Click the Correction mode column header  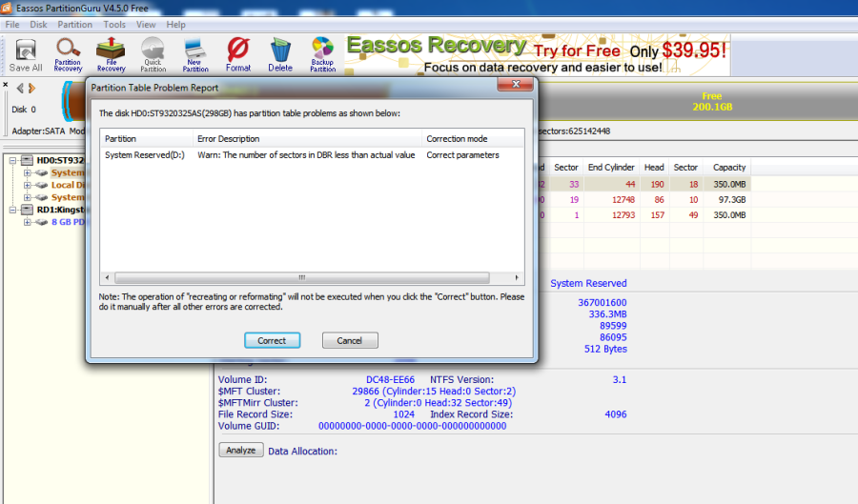473,139
